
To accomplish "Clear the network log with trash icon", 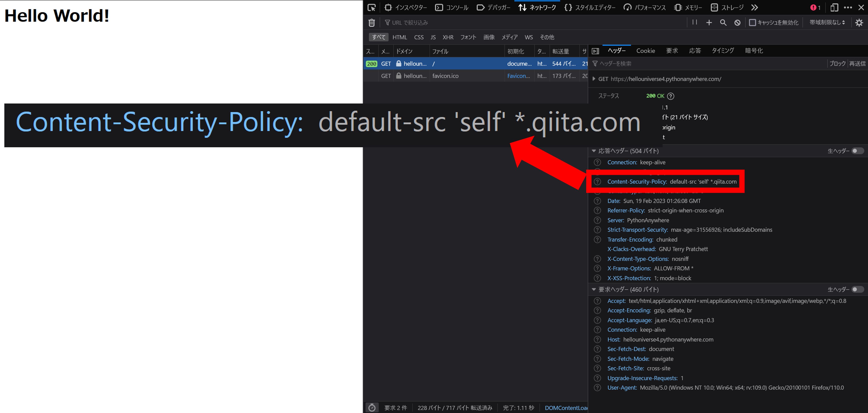I will tap(371, 22).
